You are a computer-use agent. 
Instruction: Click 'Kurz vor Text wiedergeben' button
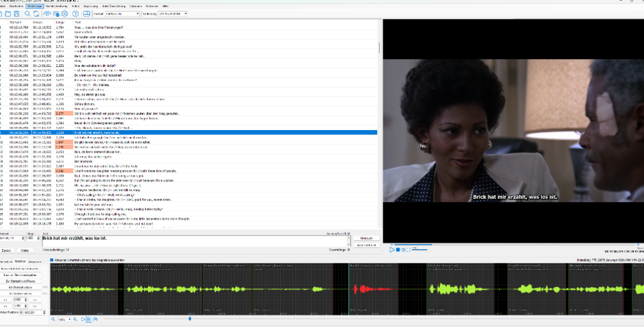[x=21, y=275]
